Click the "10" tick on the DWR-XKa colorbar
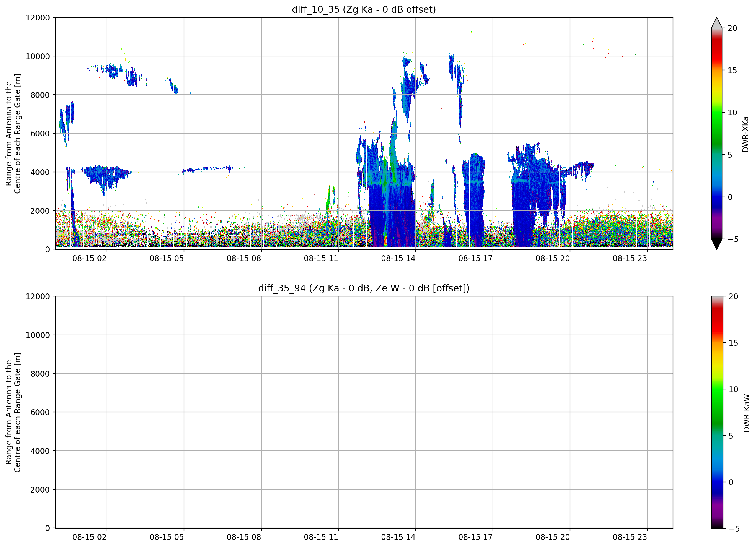 [732, 113]
